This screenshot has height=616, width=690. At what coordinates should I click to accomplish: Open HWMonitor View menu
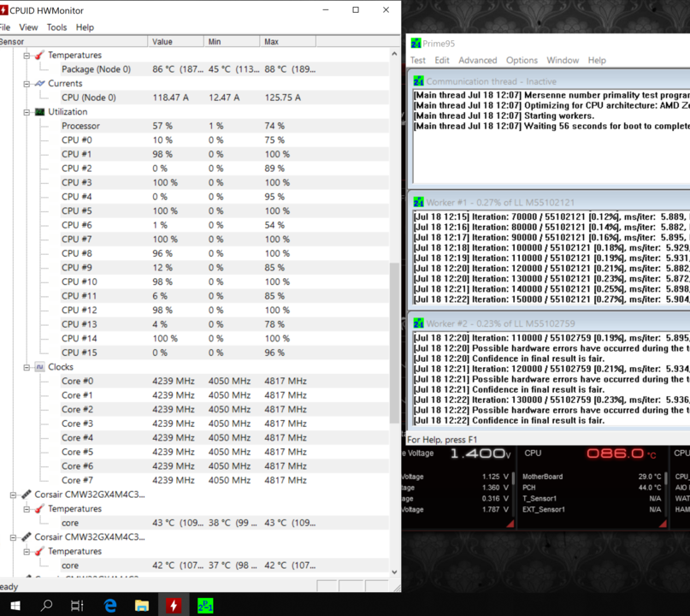(28, 27)
